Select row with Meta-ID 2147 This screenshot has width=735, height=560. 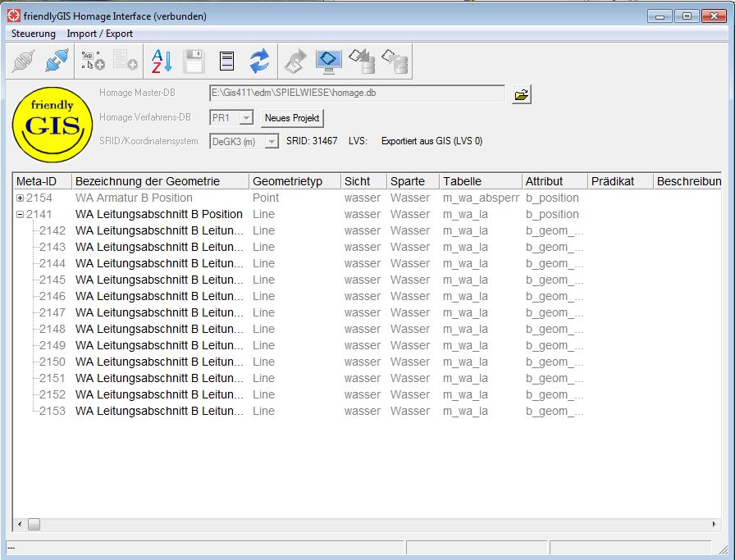(52, 312)
